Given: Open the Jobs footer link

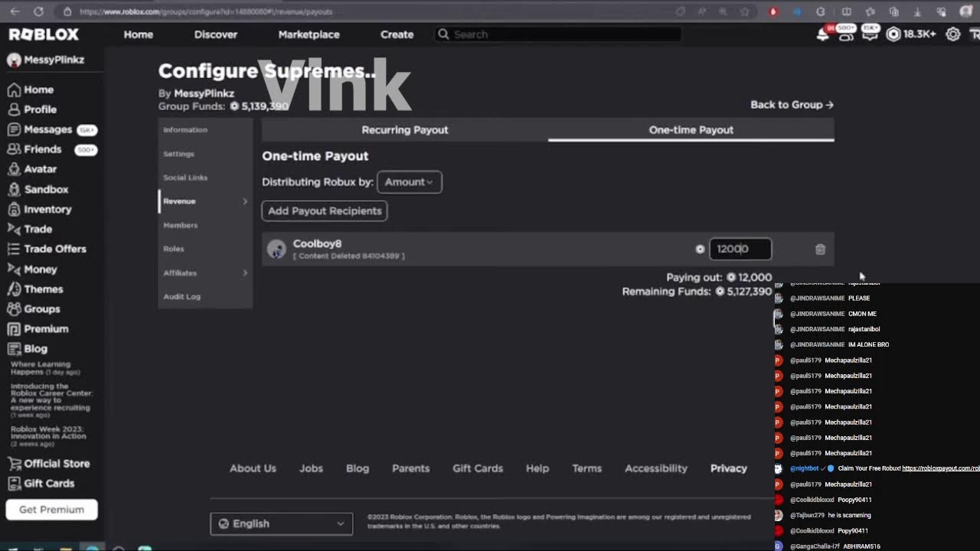Looking at the screenshot, I should point(311,468).
